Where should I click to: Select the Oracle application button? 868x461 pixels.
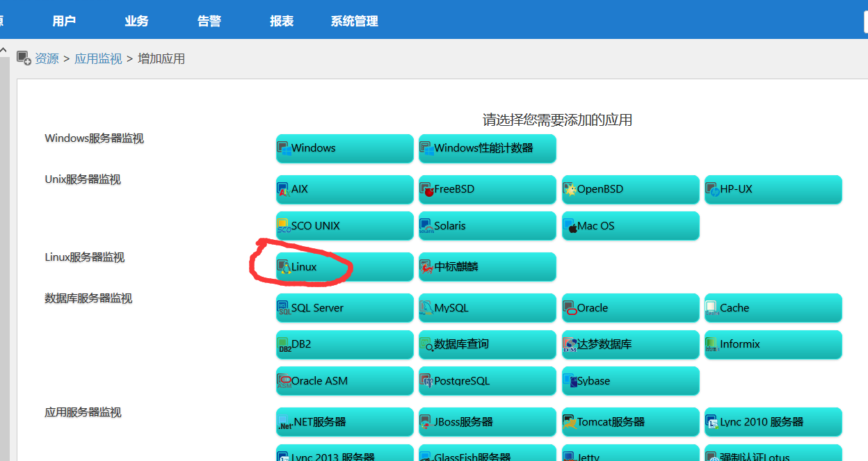pos(631,308)
